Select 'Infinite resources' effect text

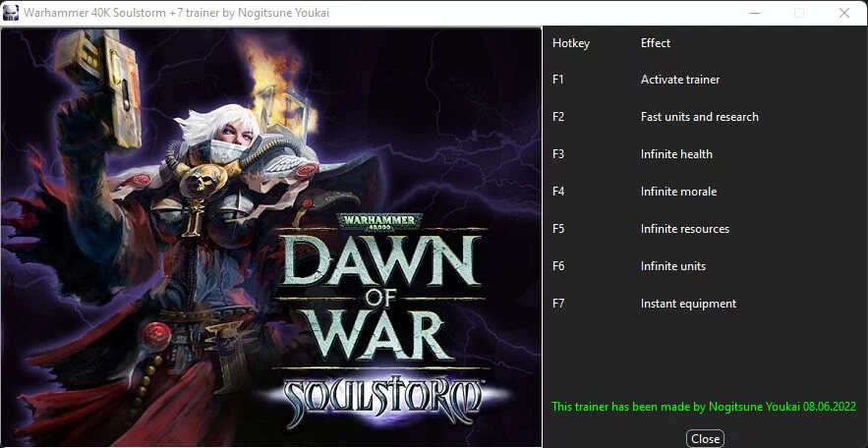(685, 229)
